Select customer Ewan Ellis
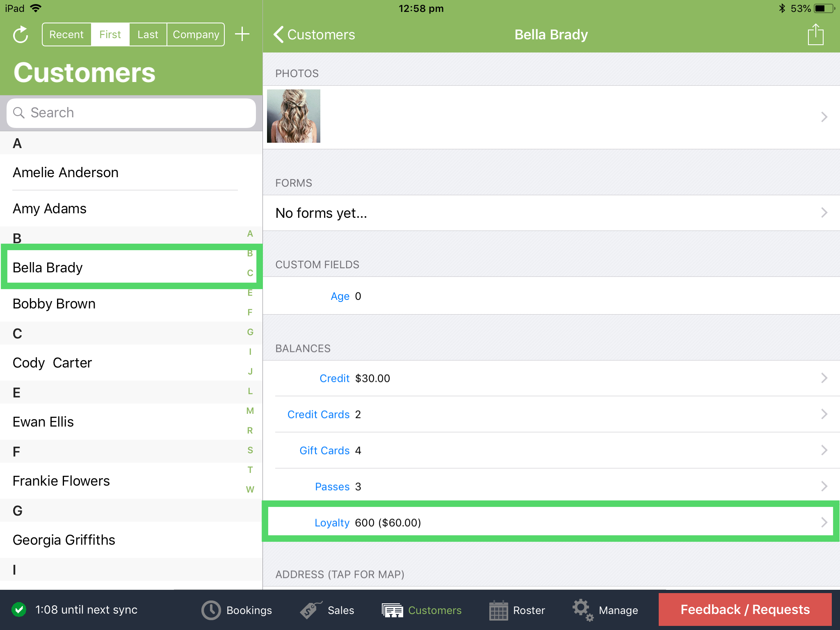The image size is (840, 630). [x=131, y=422]
